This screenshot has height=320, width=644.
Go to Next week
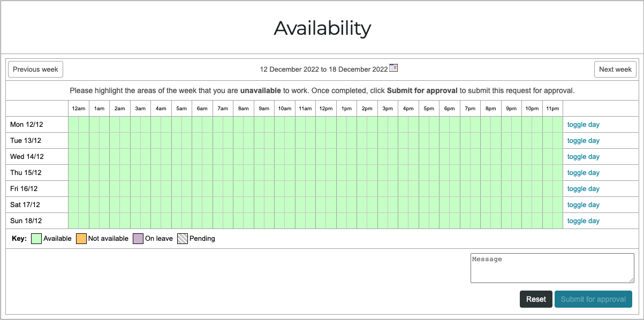pyautogui.click(x=615, y=69)
